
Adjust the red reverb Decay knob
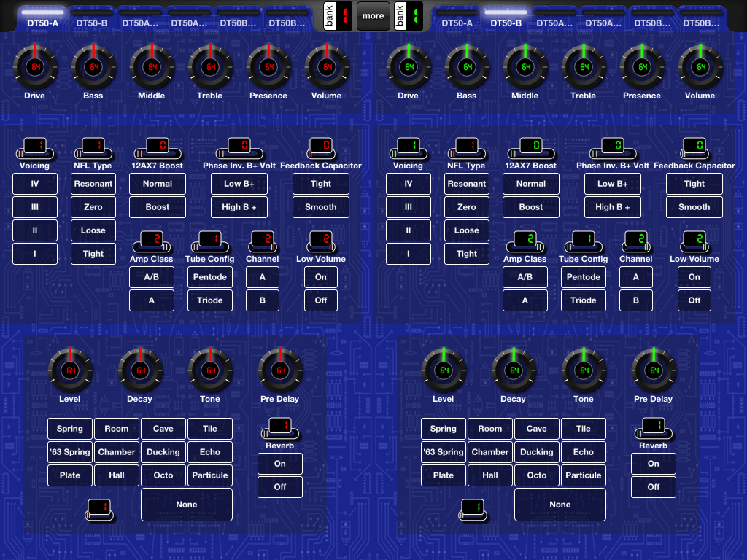tap(141, 370)
